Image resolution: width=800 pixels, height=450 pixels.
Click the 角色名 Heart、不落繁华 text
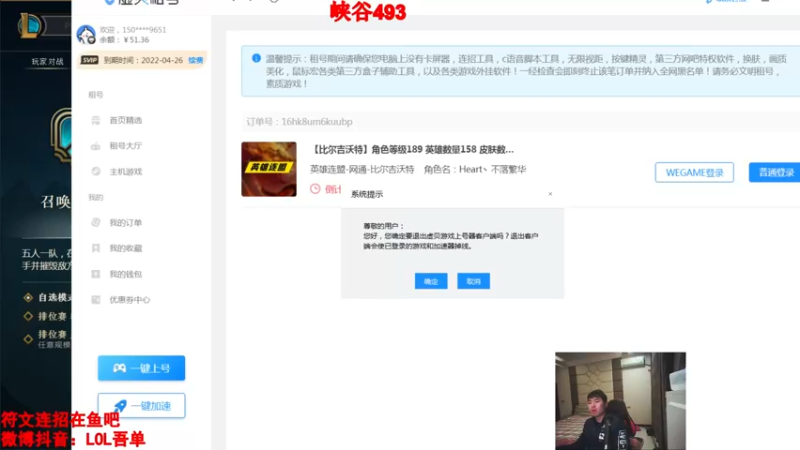tap(474, 169)
